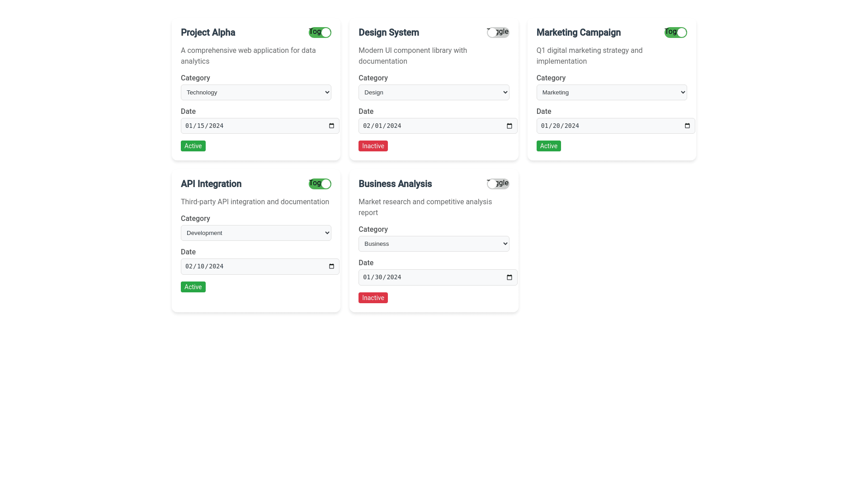This screenshot has width=868, height=488.
Task: Click the Active badge on Project Alpha
Action: coord(193,146)
